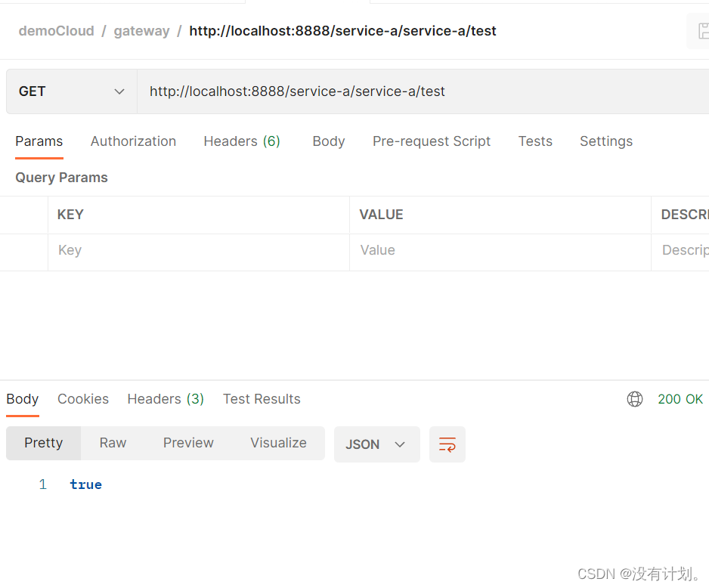Open the Test Results tab

coord(262,399)
